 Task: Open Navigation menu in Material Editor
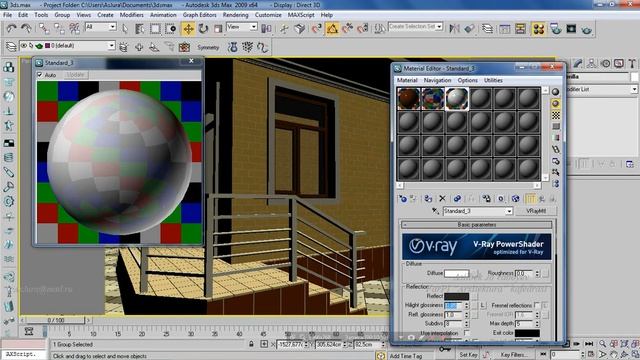pyautogui.click(x=437, y=80)
